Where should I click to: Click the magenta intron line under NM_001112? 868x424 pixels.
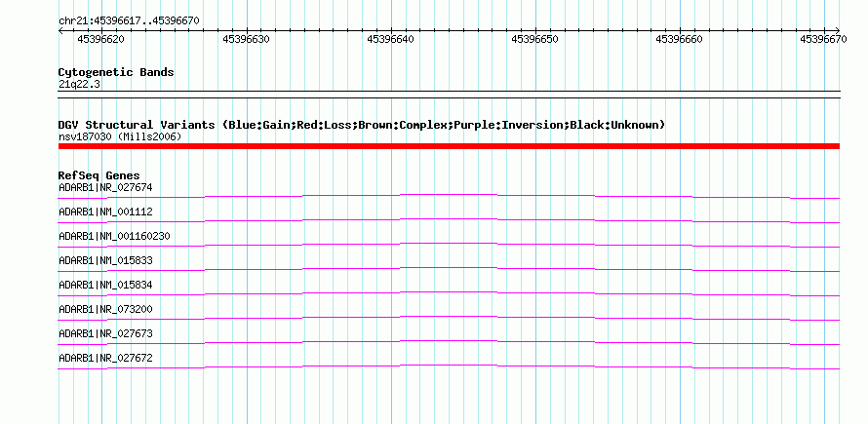click(449, 219)
